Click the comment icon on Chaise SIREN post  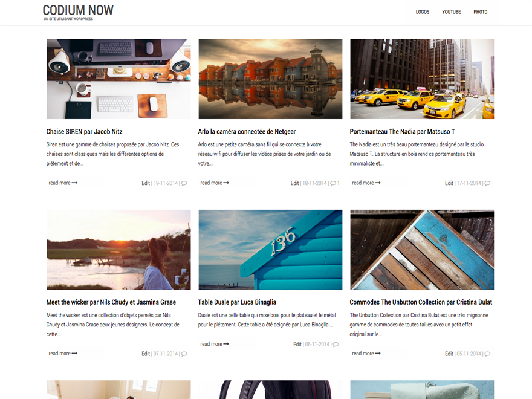click(183, 183)
